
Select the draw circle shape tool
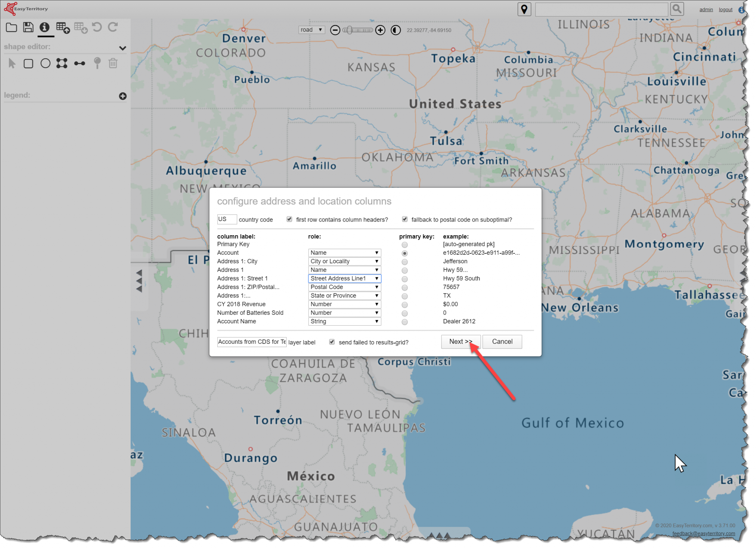coord(45,64)
